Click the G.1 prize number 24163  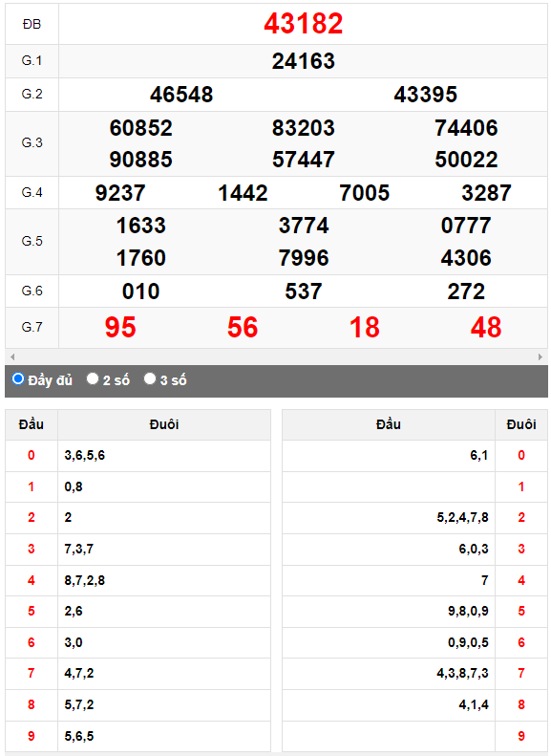[x=304, y=61]
